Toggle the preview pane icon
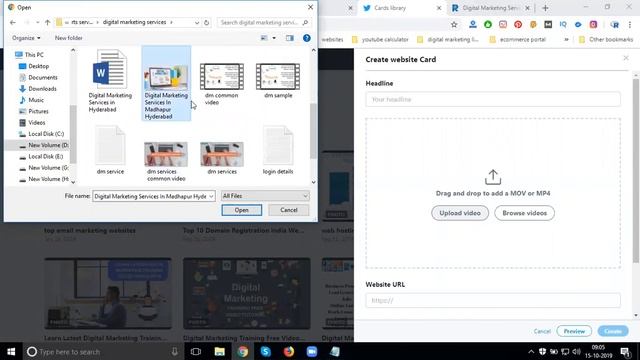Screen dimensions: 640x360 click(289, 38)
